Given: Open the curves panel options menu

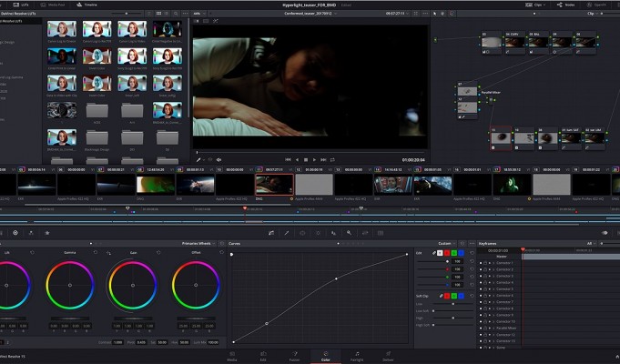Looking at the screenshot, I should (472, 244).
